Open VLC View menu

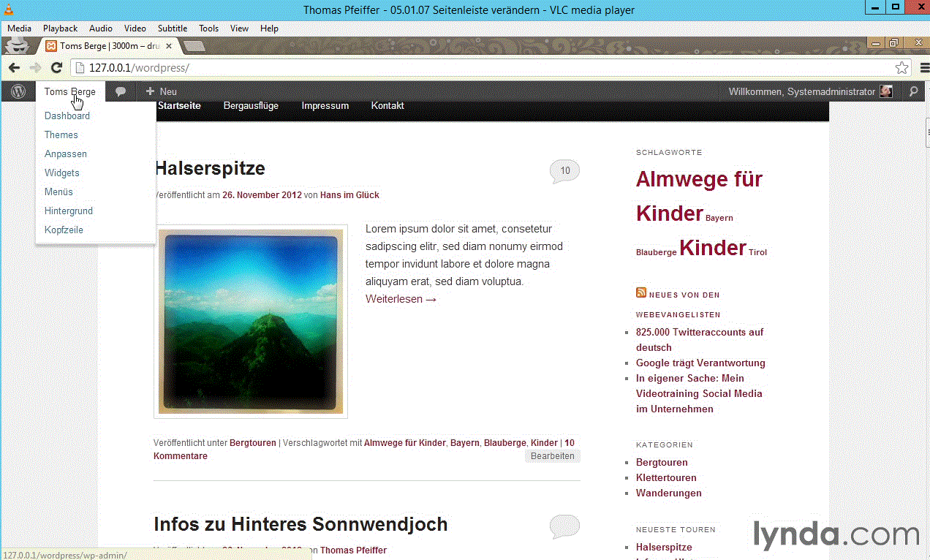coord(239,29)
